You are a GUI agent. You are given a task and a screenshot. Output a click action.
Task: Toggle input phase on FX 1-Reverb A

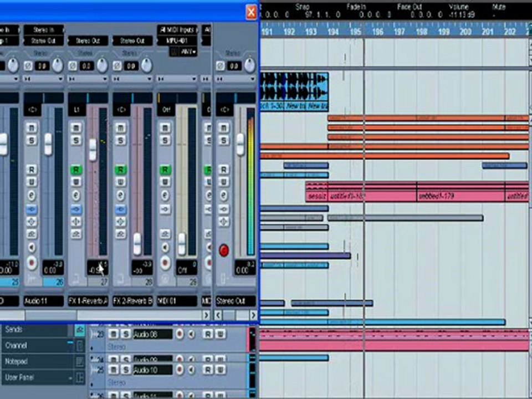72,65
